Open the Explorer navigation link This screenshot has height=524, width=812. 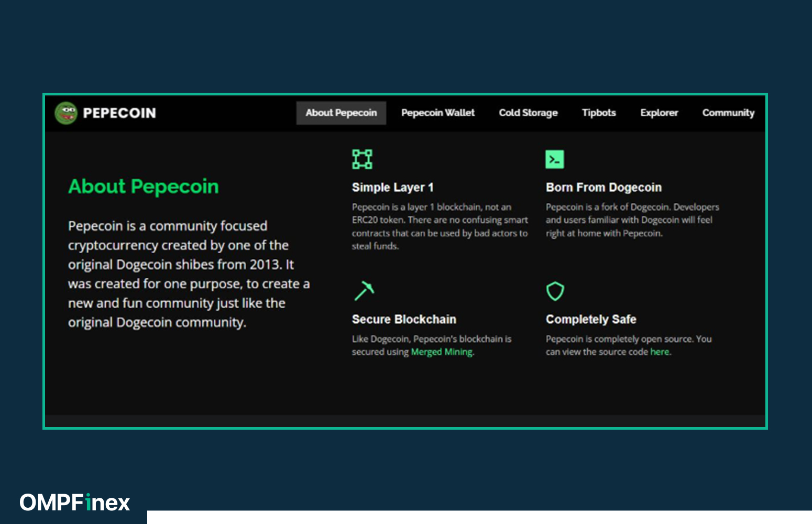[659, 113]
